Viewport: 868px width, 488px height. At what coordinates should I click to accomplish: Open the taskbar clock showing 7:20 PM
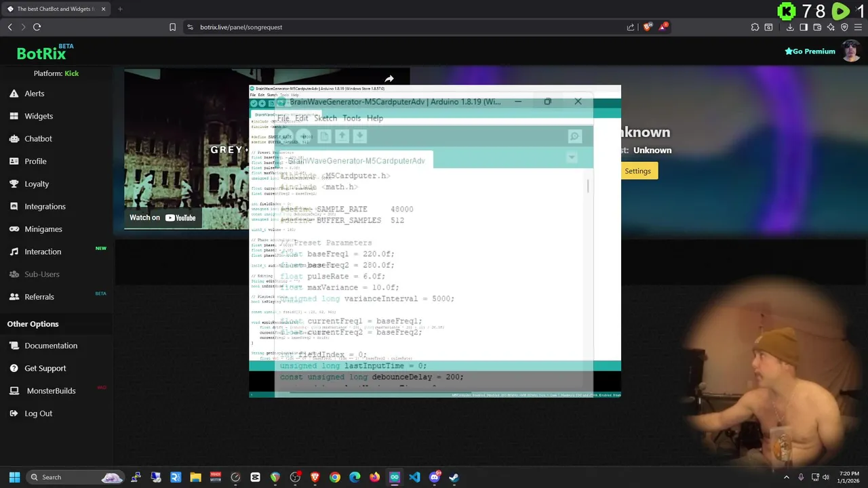point(848,477)
